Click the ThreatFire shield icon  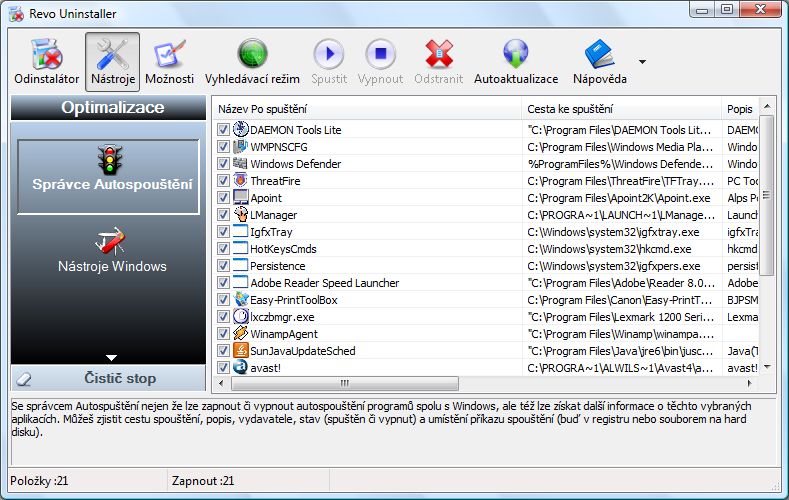coord(241,180)
